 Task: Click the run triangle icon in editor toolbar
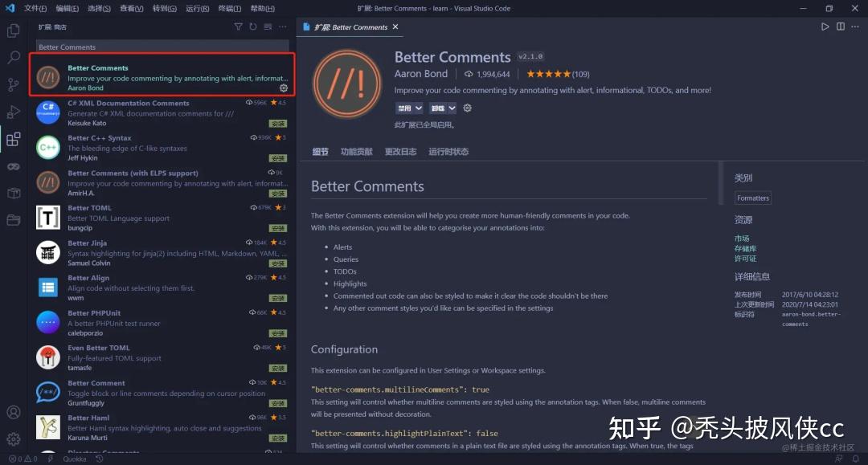click(825, 27)
